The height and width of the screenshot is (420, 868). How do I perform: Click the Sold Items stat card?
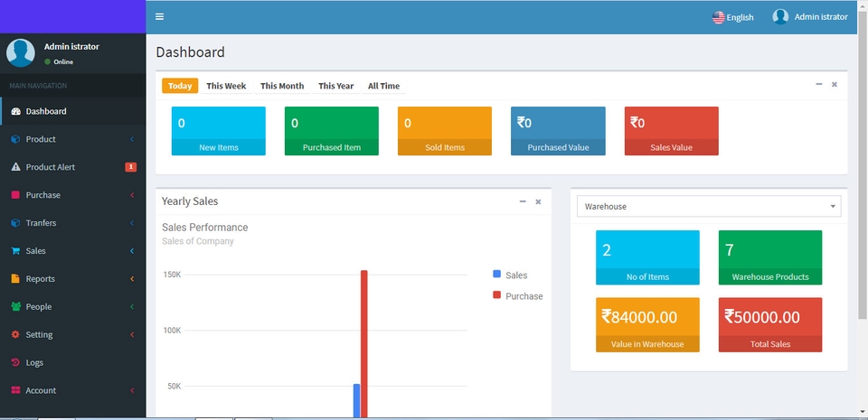pyautogui.click(x=445, y=131)
